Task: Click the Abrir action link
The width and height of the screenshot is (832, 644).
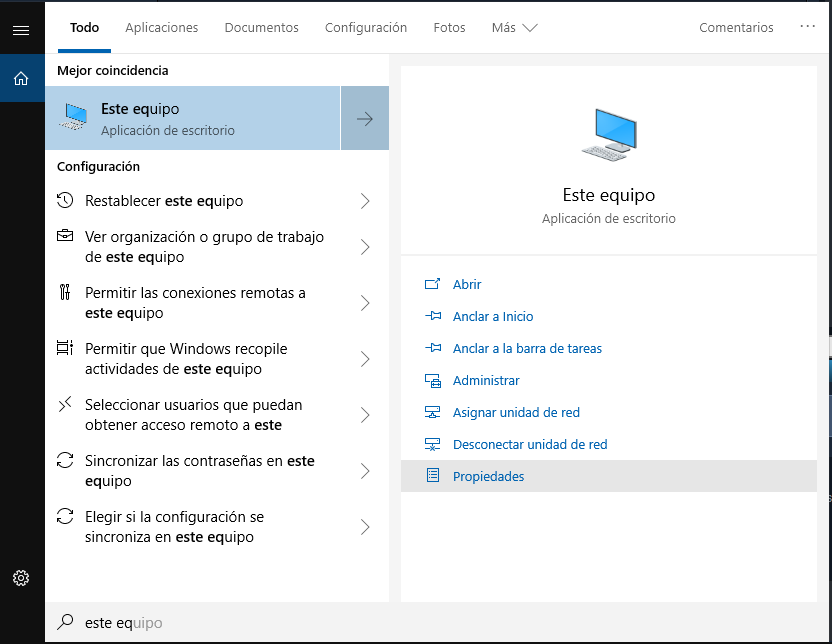Action: click(x=467, y=284)
